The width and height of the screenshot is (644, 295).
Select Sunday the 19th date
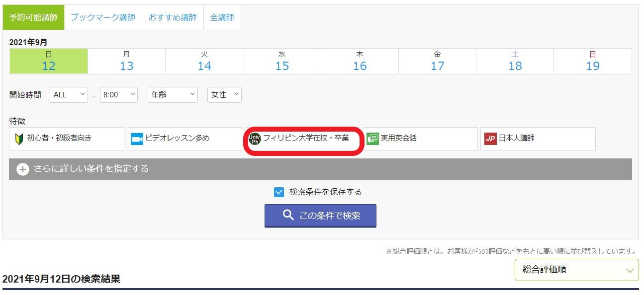[x=593, y=61]
